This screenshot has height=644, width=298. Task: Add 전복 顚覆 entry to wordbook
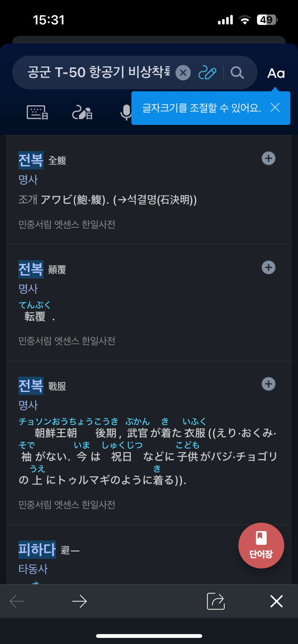point(268,268)
